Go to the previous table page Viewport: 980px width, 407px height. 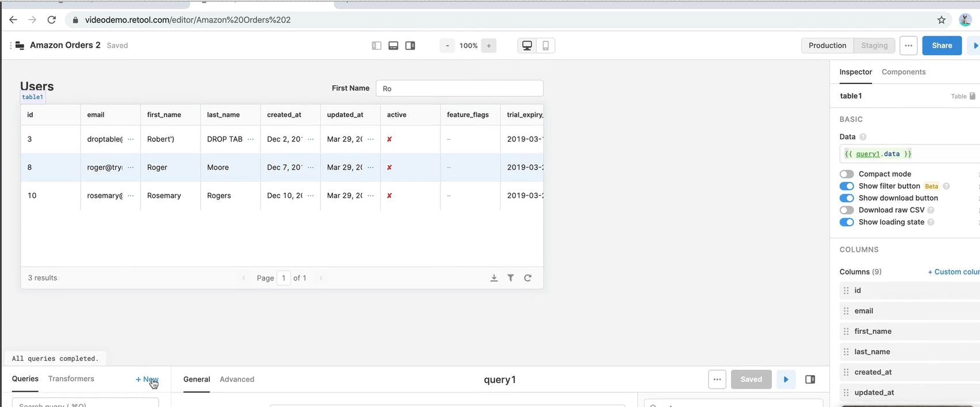pos(244,278)
